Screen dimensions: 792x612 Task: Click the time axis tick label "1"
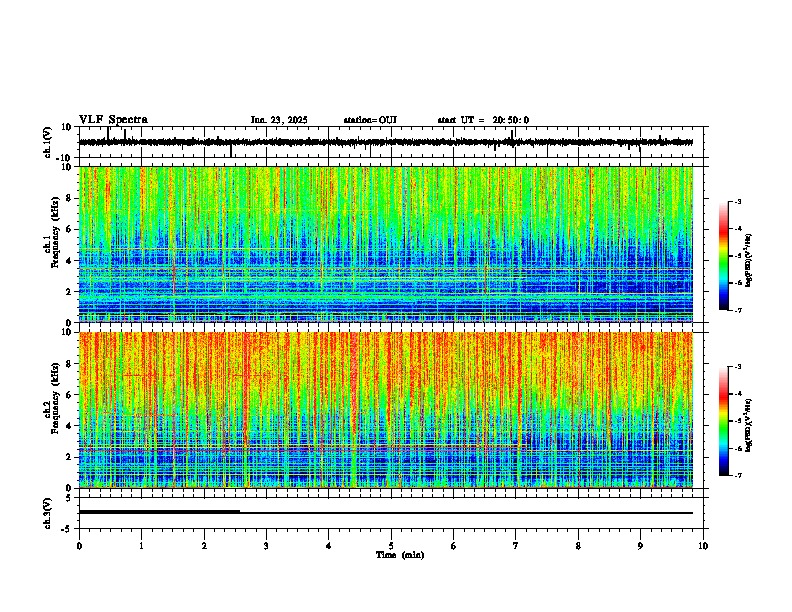click(x=141, y=546)
